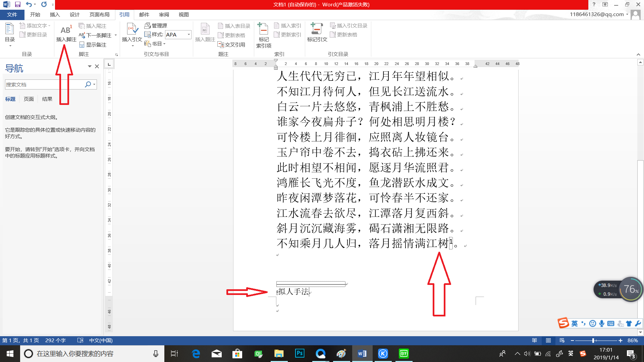Image resolution: width=644 pixels, height=362 pixels.
Task: Click Insert Table of Authorities (插入引文目录)
Action: (x=349, y=25)
